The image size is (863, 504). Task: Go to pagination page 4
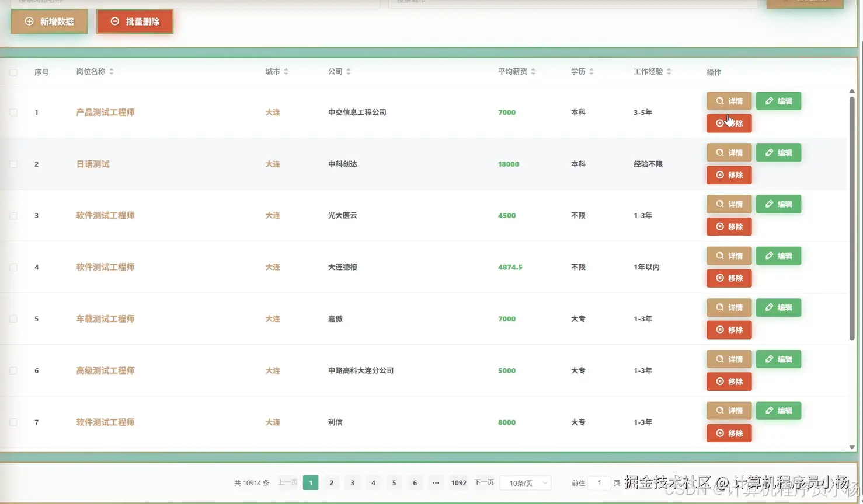pyautogui.click(x=373, y=483)
